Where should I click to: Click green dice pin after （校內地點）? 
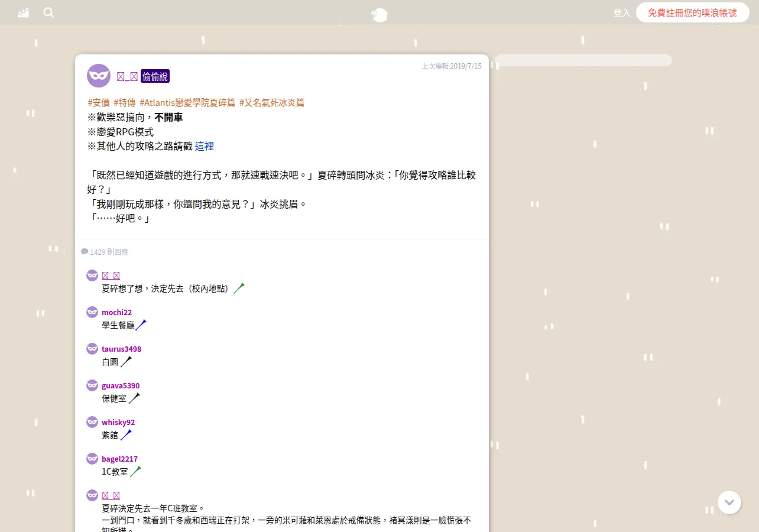point(239,288)
